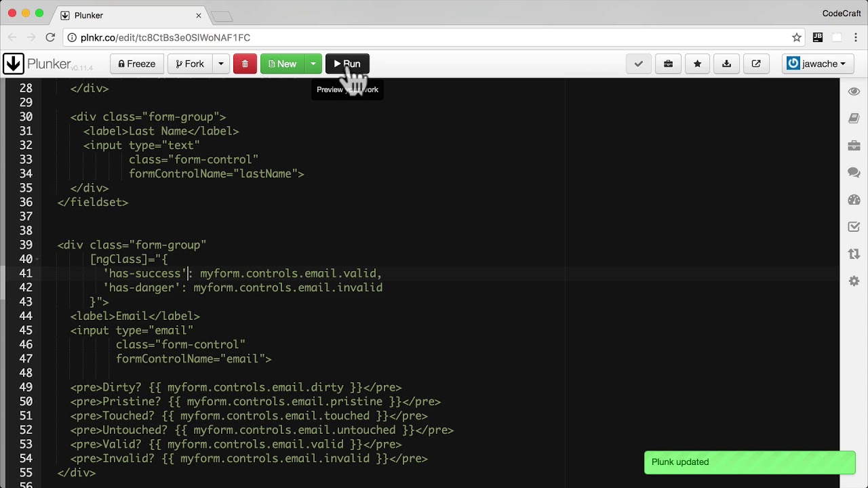
Task: Download the plunk as a zip
Action: 726,64
